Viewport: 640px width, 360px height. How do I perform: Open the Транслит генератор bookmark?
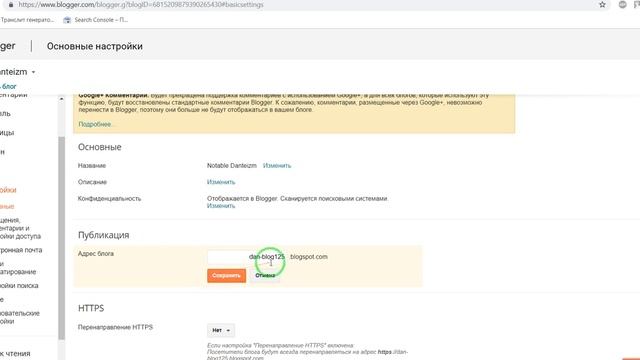click(x=27, y=20)
